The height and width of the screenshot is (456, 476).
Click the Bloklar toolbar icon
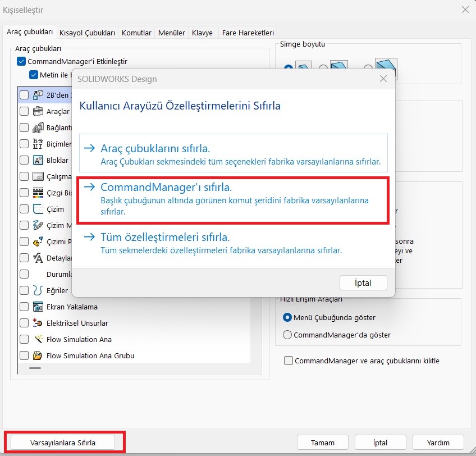[x=38, y=160]
